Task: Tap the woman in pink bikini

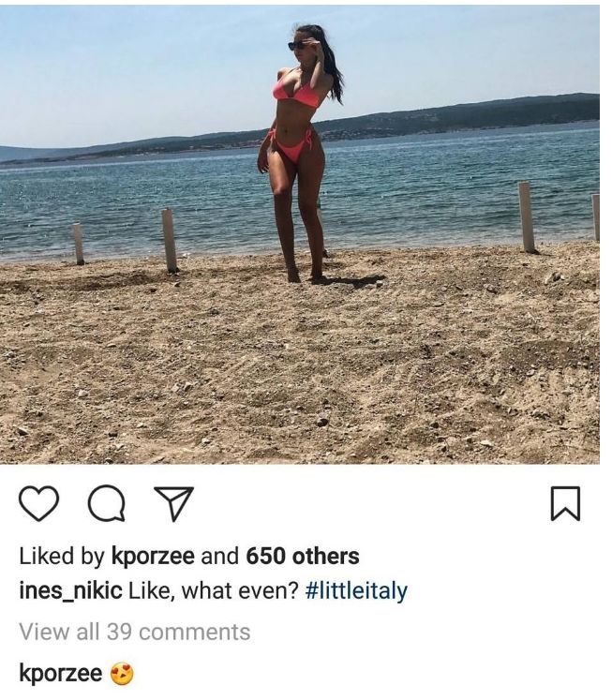Action: click(299, 154)
